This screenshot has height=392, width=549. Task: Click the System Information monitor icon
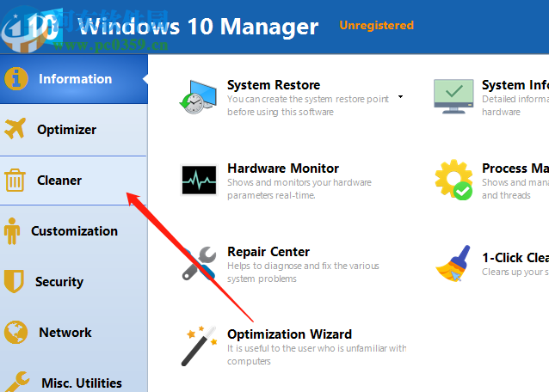[453, 96]
